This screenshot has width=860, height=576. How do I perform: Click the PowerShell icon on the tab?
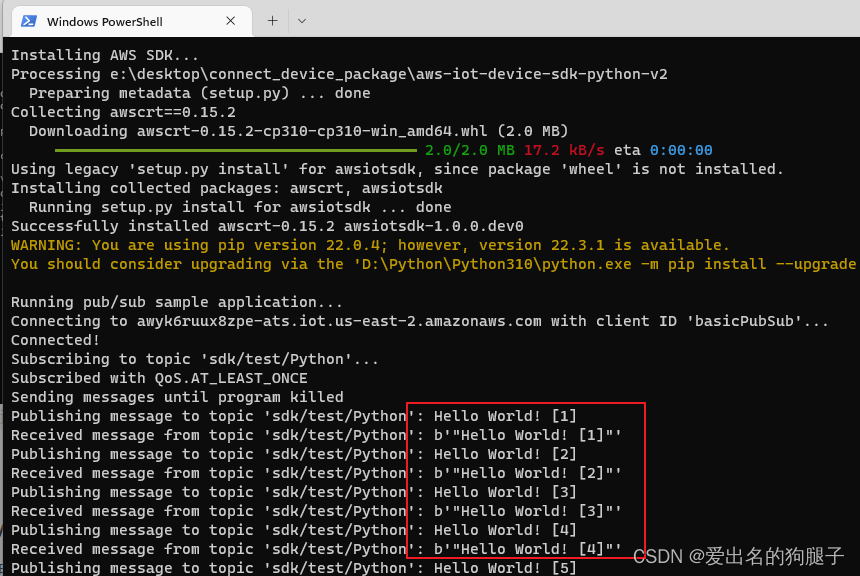click(29, 21)
